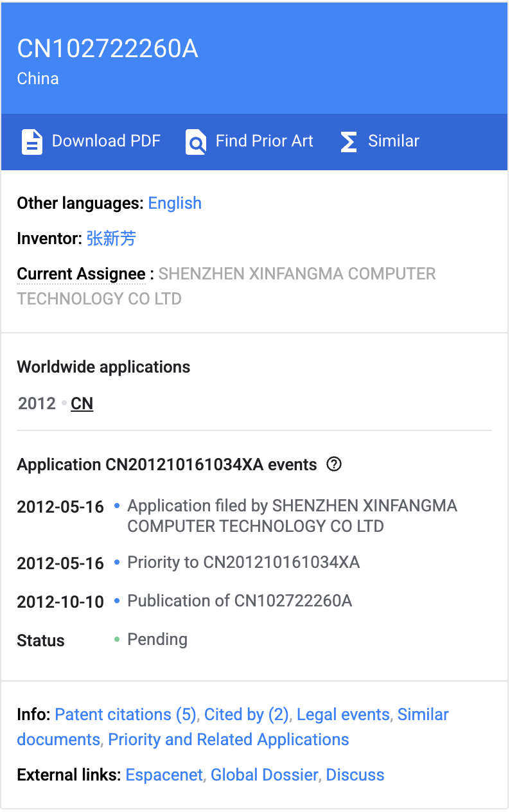Open the Download PDF button label
The width and height of the screenshot is (510, 812).
pyautogui.click(x=106, y=141)
